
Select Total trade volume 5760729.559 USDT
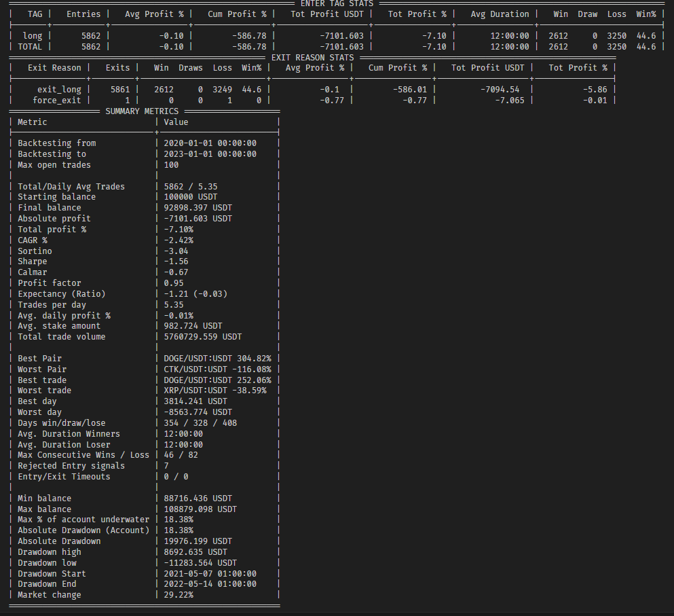[202, 337]
